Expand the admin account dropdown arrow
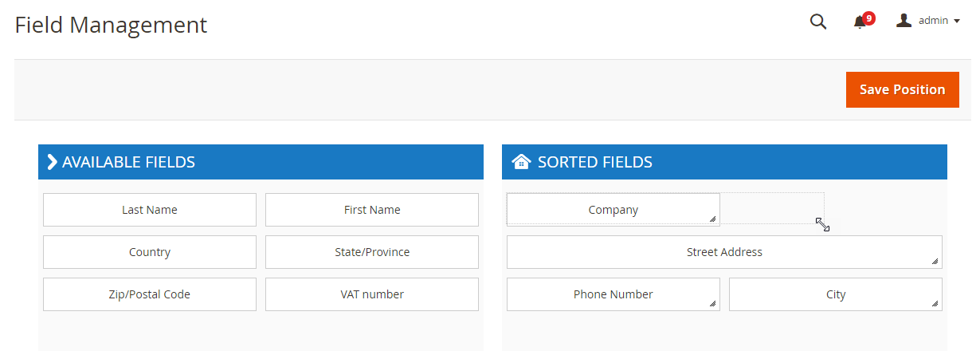The height and width of the screenshot is (351, 980). point(956,22)
